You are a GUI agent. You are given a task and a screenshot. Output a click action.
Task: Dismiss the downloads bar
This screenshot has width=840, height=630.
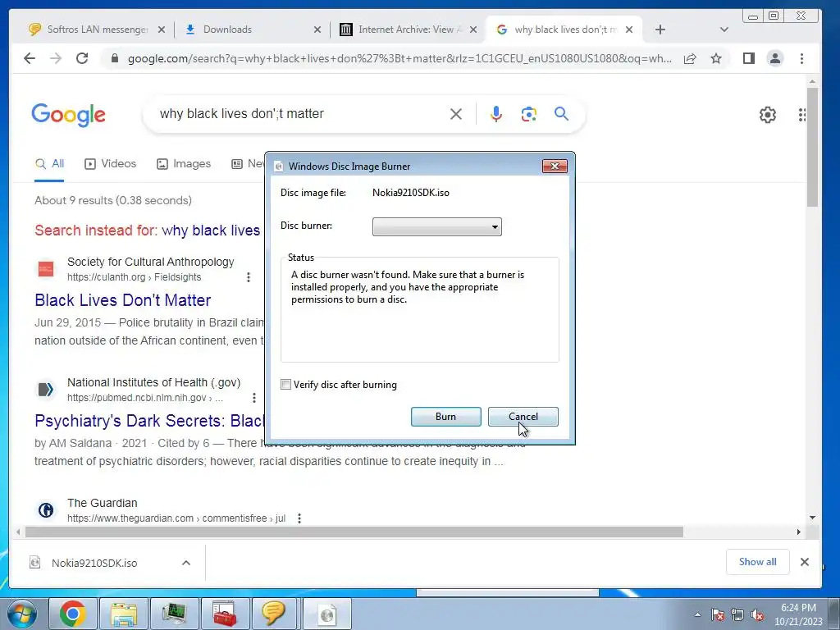[x=805, y=562]
